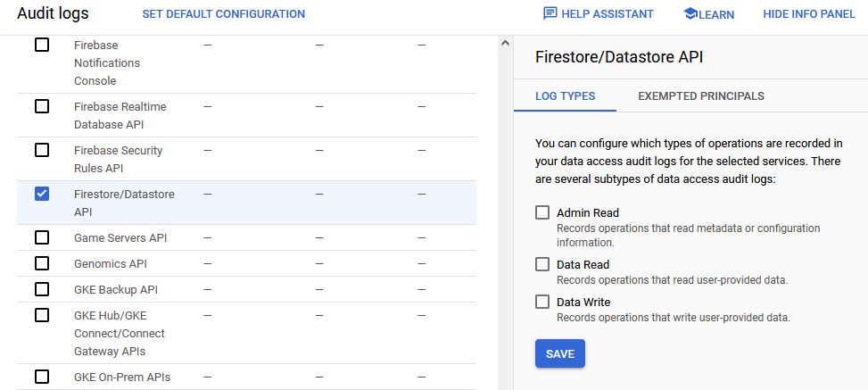The width and height of the screenshot is (868, 390).
Task: Hide the info panel
Action: (809, 14)
